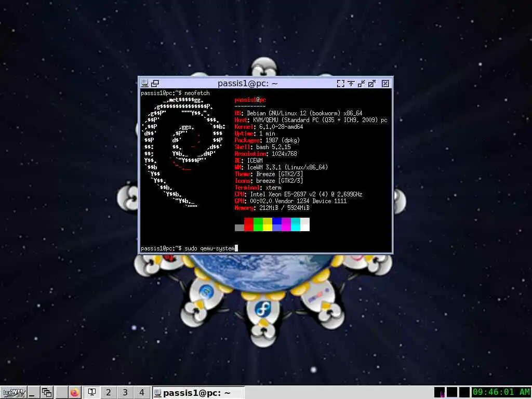
Task: Open the window list taskbar icon
Action: tap(47, 393)
